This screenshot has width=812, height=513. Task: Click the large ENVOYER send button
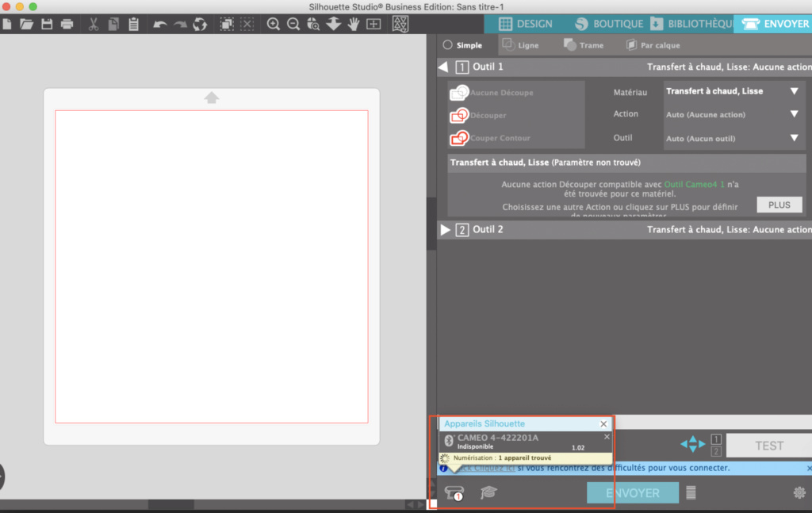[632, 493]
